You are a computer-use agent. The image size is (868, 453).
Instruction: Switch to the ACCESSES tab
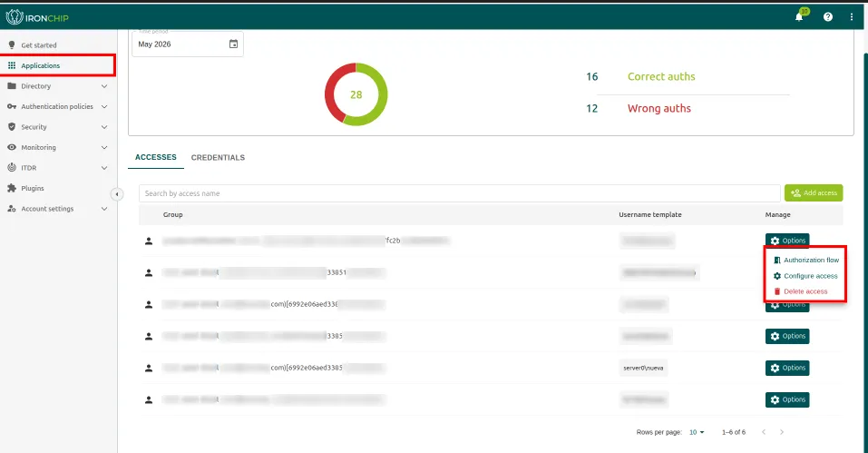tap(156, 157)
